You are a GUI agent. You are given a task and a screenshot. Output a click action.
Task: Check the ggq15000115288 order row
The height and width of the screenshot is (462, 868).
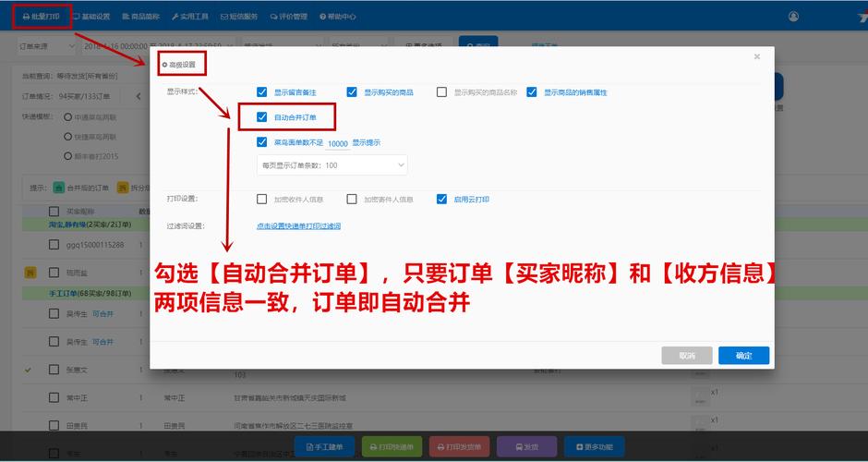point(54,244)
